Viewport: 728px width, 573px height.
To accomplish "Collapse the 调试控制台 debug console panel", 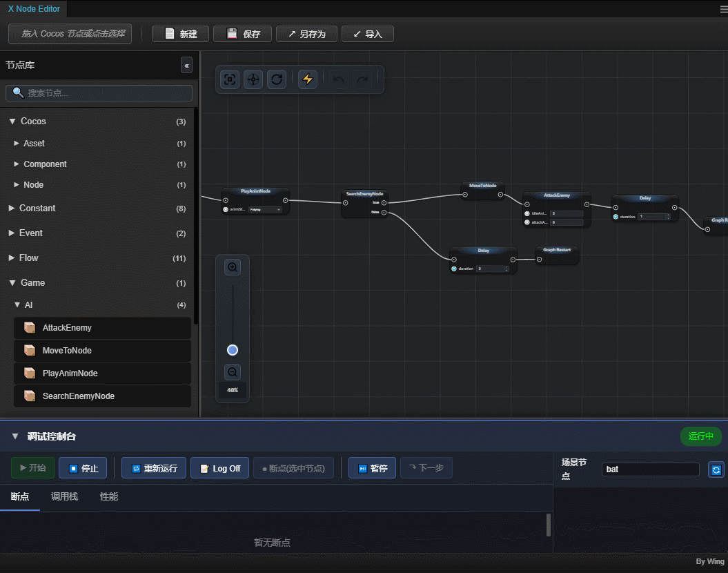I will point(15,436).
